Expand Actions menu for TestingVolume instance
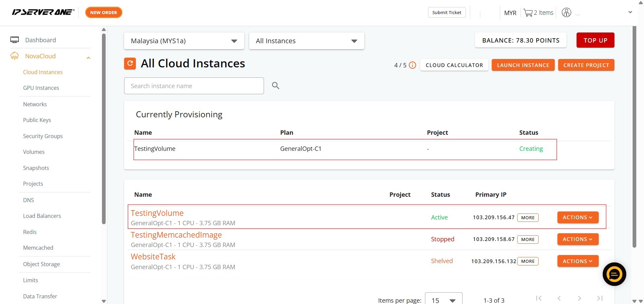The height and width of the screenshot is (304, 644). pyautogui.click(x=578, y=217)
